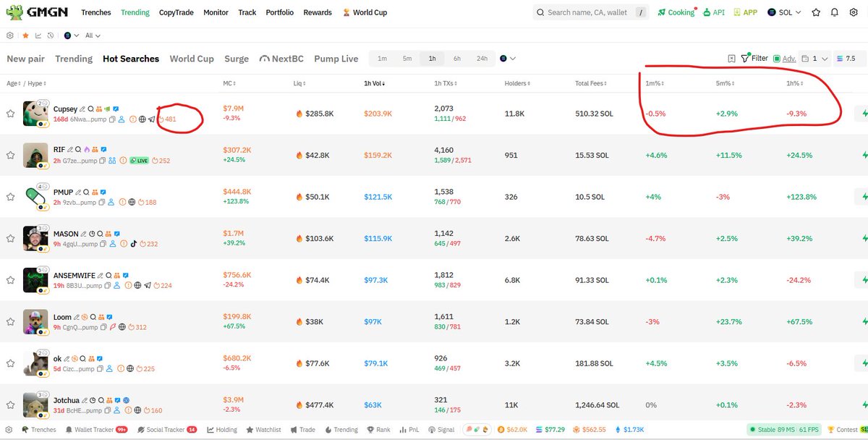This screenshot has width=868, height=440.
Task: Open the Social Tracker footer item
Action: click(167, 430)
